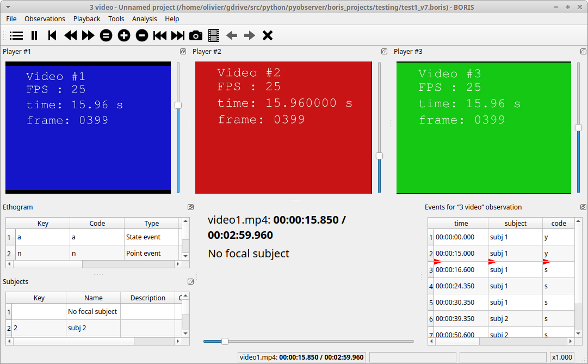Image resolution: width=588 pixels, height=364 pixels.
Task: Open the window menu arrow in title bar
Action: 8,7
